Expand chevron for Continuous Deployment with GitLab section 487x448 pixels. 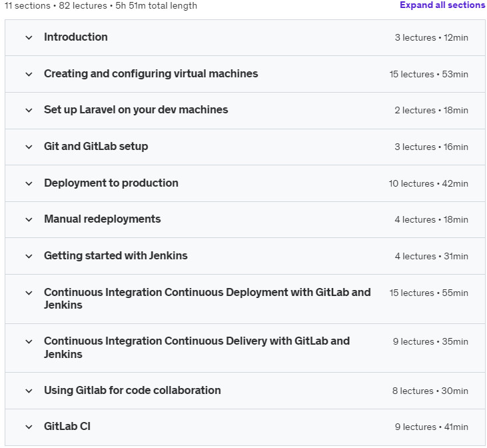tap(29, 293)
